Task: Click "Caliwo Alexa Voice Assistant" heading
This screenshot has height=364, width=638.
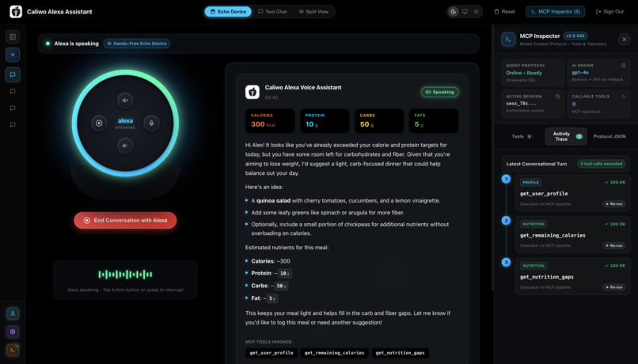Action: pos(303,88)
